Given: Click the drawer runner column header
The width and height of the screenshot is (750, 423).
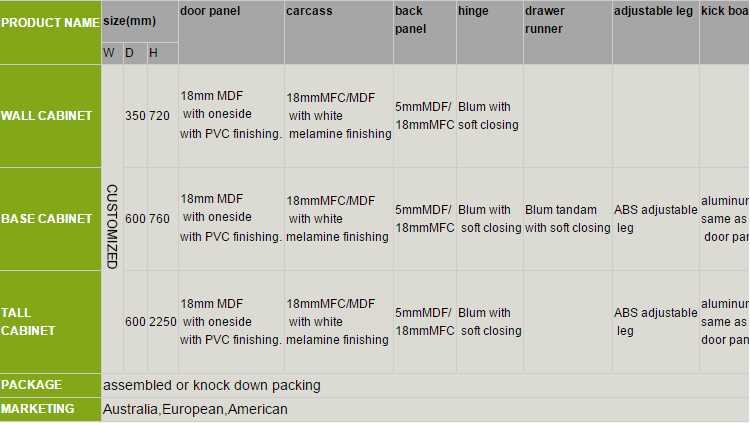Looking at the screenshot, I should click(x=544, y=20).
